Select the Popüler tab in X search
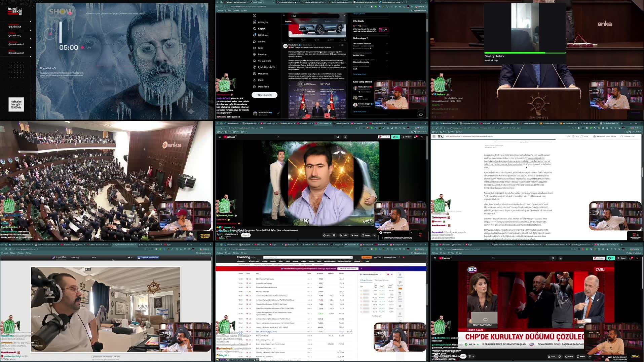The height and width of the screenshot is (362, 644). pos(289,22)
